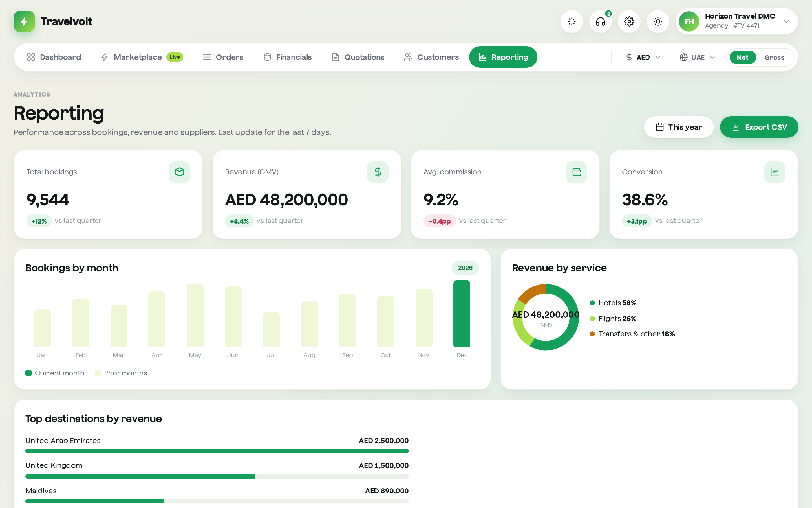This screenshot has width=812, height=508.
Task: Open the Quotations tab
Action: click(358, 57)
